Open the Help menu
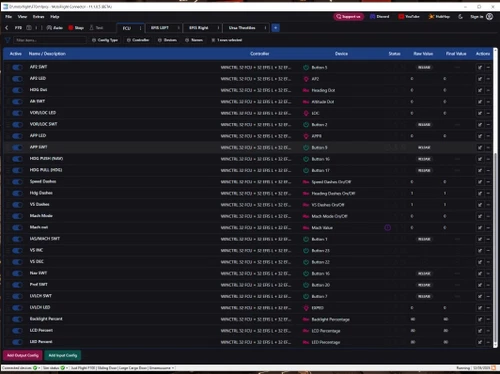The height and width of the screenshot is (374, 500). pos(55,16)
